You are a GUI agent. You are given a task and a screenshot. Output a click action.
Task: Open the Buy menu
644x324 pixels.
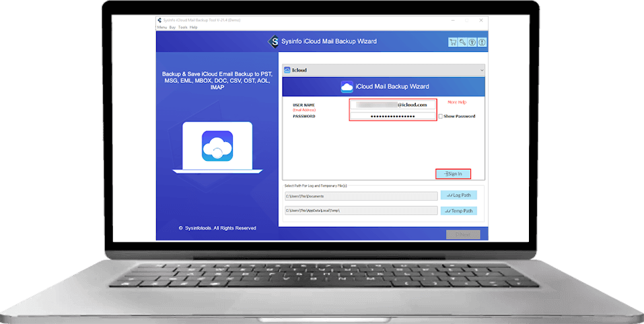(172, 27)
